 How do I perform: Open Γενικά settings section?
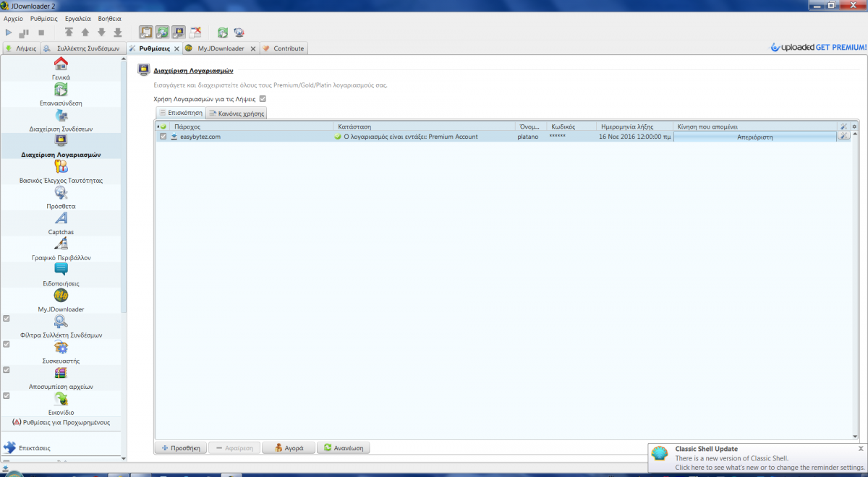[x=61, y=69]
